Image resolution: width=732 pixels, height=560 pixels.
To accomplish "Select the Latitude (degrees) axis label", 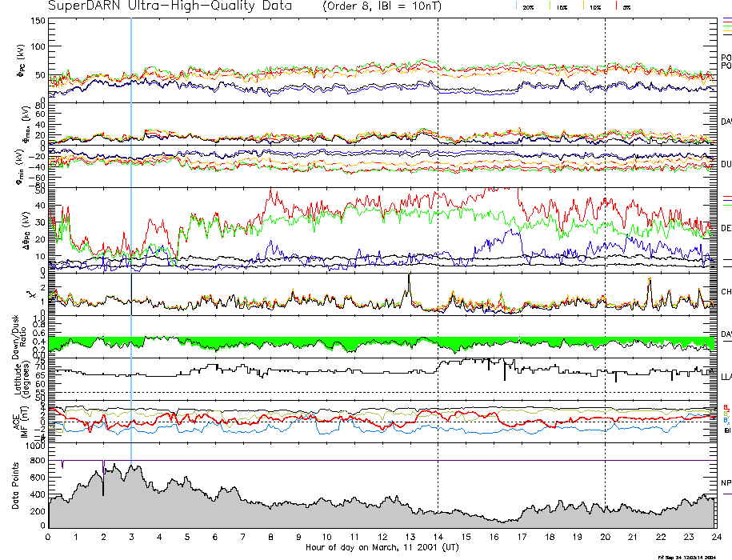I will (x=18, y=377).
